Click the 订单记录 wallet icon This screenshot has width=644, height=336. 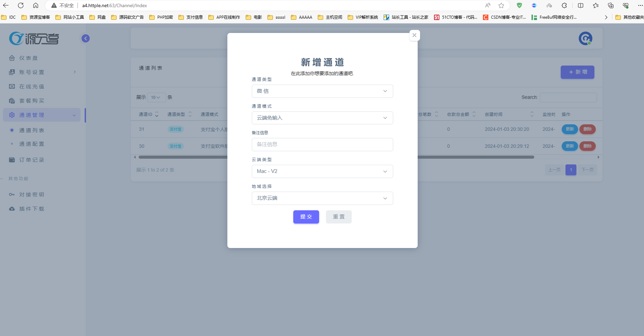click(12, 160)
